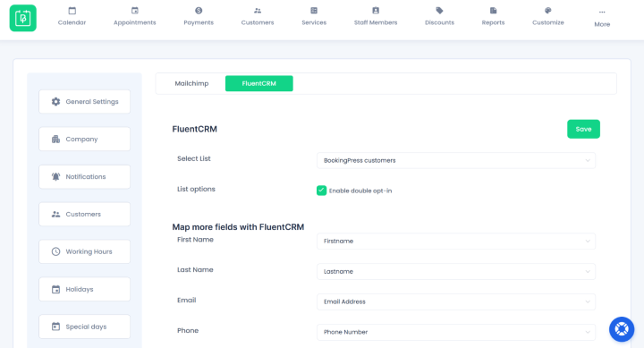This screenshot has height=348, width=644.
Task: Go to the Appointments menu label
Action: tap(135, 22)
